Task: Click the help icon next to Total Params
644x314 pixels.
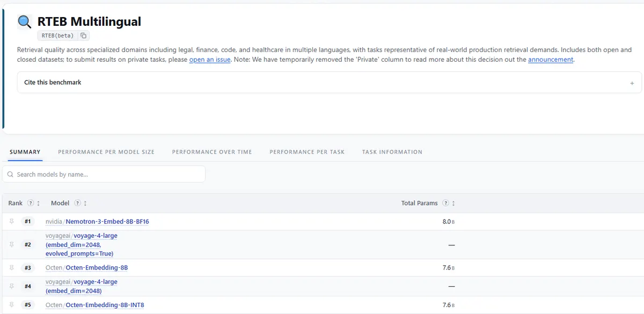Action: tap(445, 203)
